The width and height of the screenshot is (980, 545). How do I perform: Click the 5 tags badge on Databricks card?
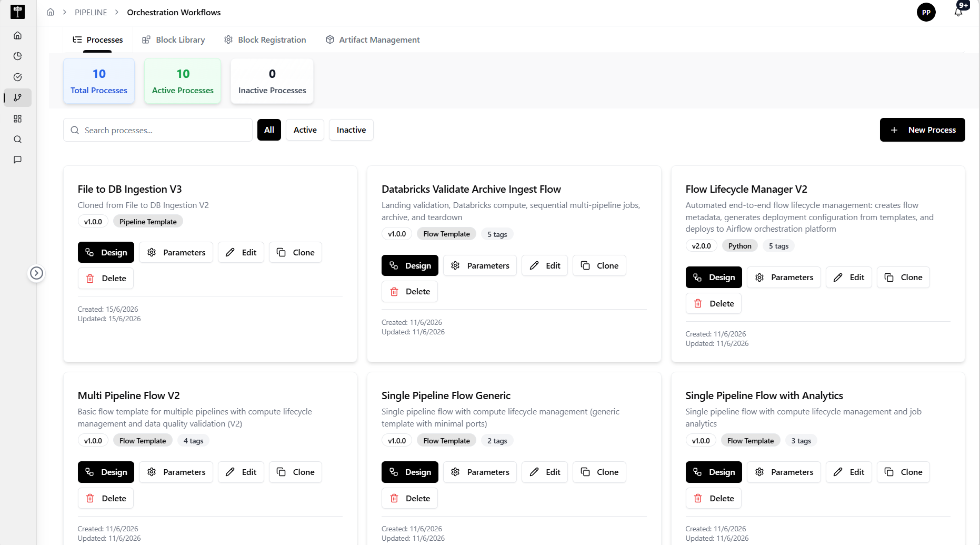coord(497,234)
